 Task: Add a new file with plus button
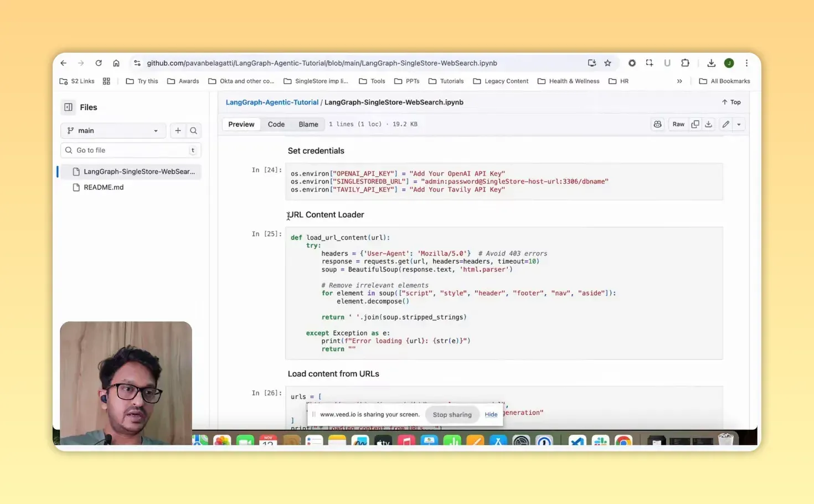178,131
